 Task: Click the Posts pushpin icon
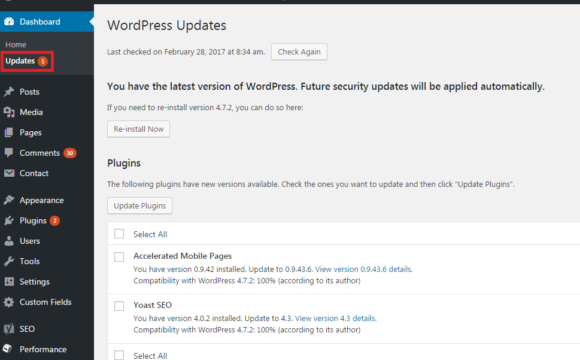click(x=9, y=91)
